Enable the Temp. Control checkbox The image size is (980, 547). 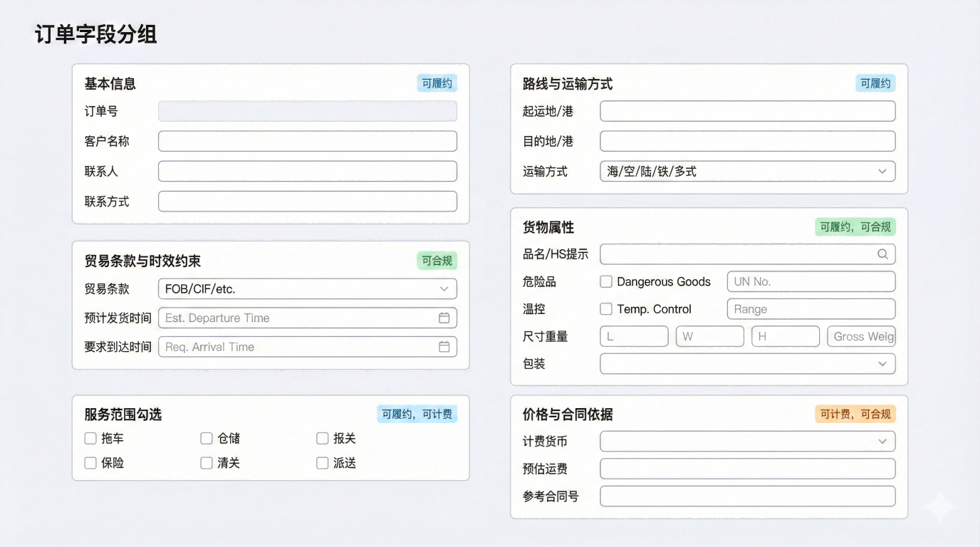[606, 309]
